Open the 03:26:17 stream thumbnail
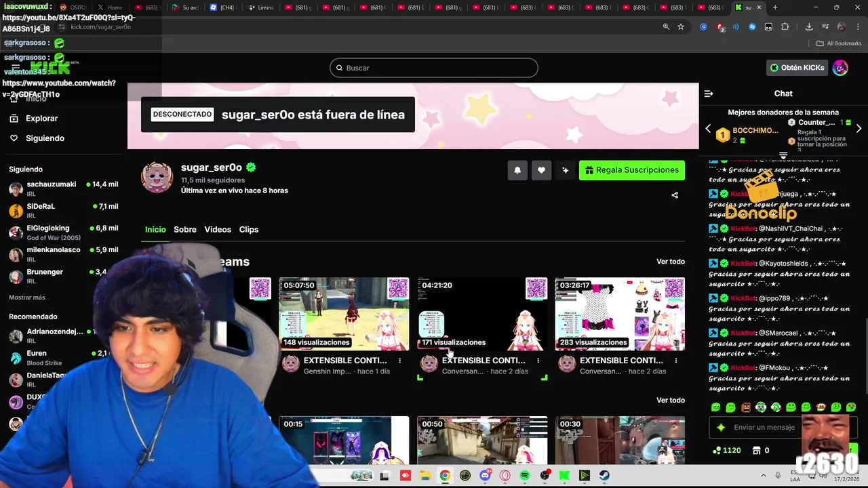Viewport: 868px width, 488px height. [620, 314]
